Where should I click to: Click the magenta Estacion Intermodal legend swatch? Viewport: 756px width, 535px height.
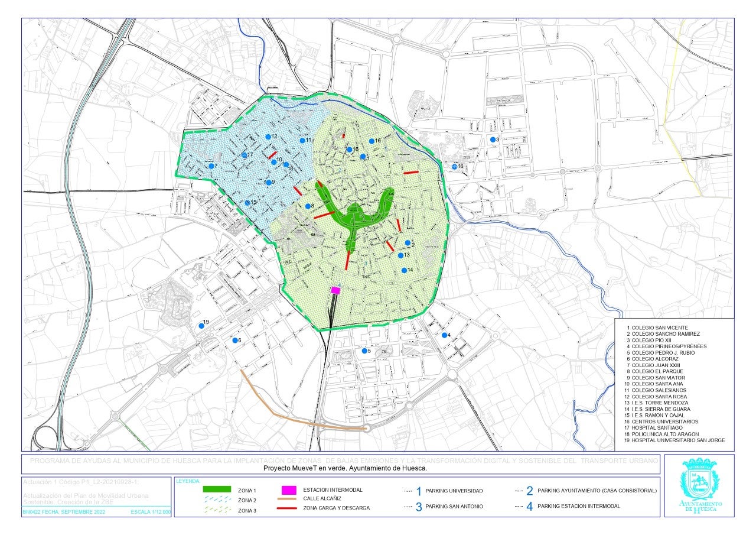pos(289,490)
